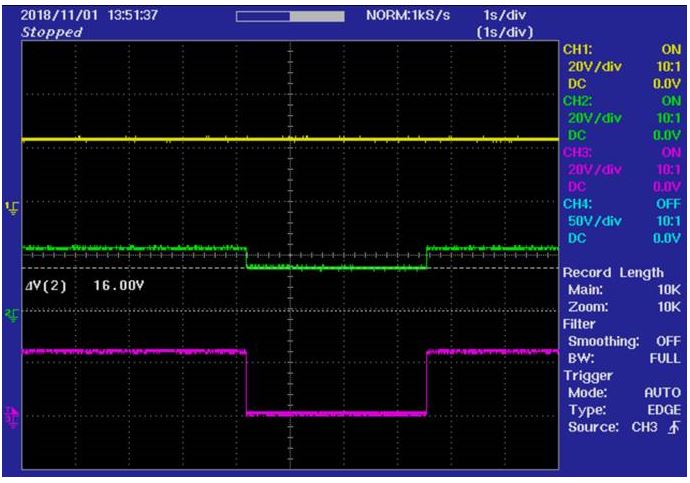This screenshot has height=483, width=690.
Task: Click the Filter heading
Action: pyautogui.click(x=579, y=324)
